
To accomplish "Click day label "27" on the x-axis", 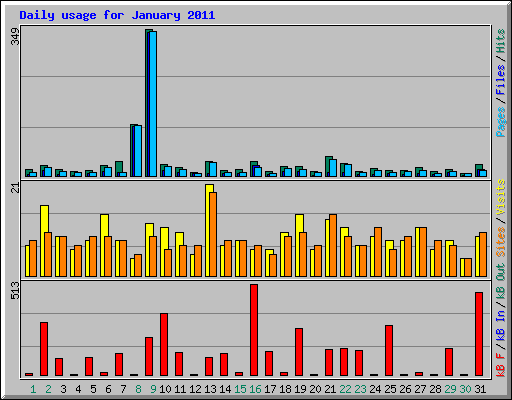I will click(420, 389).
